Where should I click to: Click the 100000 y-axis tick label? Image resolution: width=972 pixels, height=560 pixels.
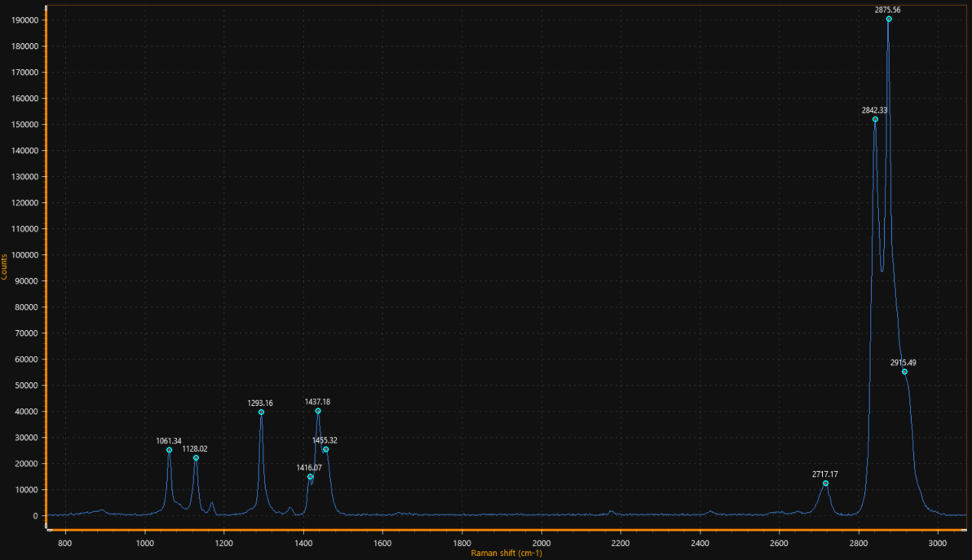point(25,255)
